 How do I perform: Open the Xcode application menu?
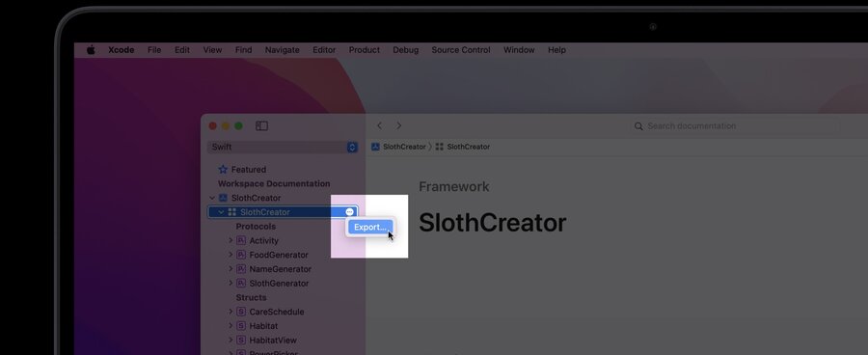(122, 50)
